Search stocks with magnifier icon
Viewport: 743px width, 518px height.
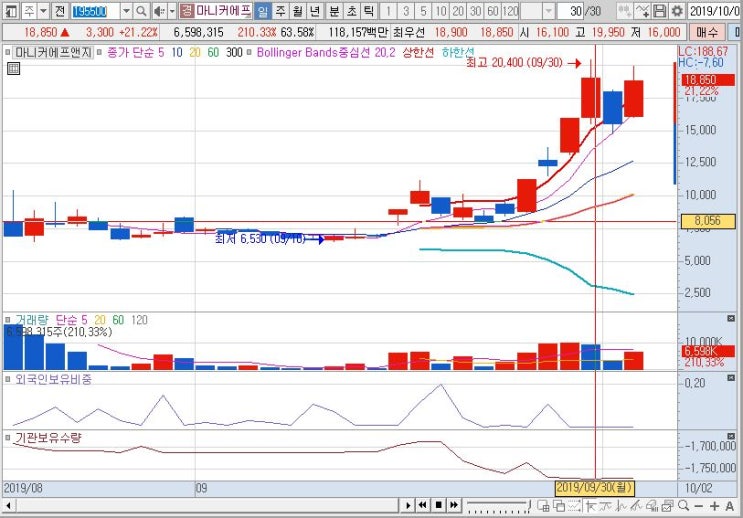pos(141,11)
